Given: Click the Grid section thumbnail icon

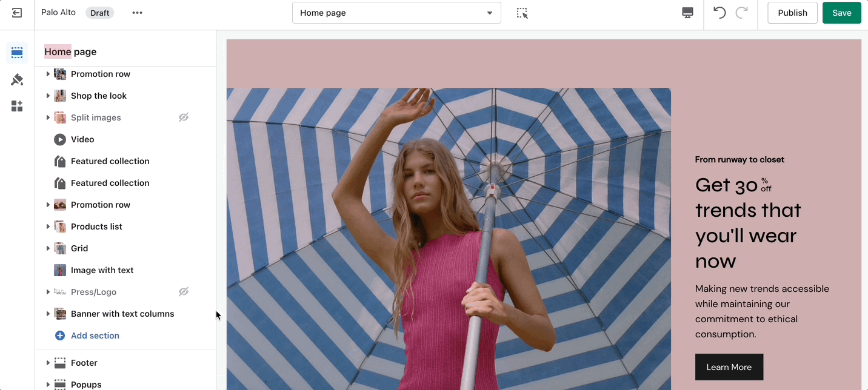Looking at the screenshot, I should [60, 248].
